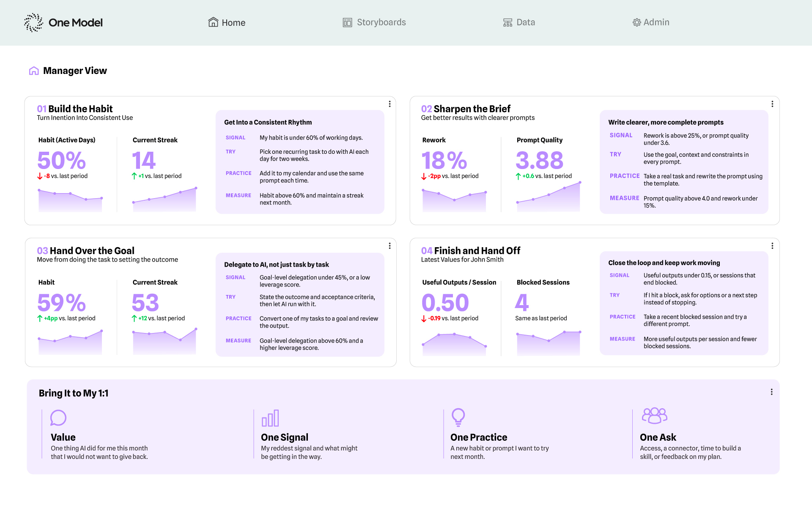Open the Hand Over the Goal options menu
This screenshot has height=513, width=812.
coord(390,246)
